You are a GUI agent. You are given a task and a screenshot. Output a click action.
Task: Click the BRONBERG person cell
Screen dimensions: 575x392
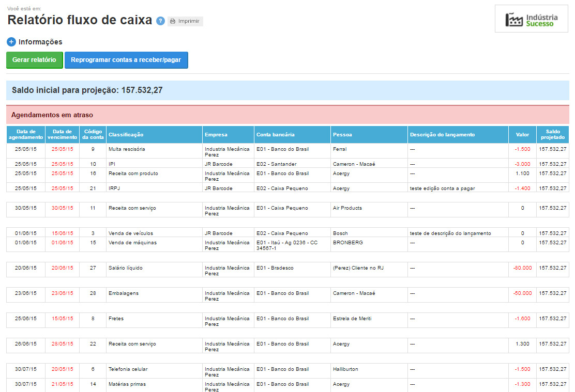pos(348,243)
